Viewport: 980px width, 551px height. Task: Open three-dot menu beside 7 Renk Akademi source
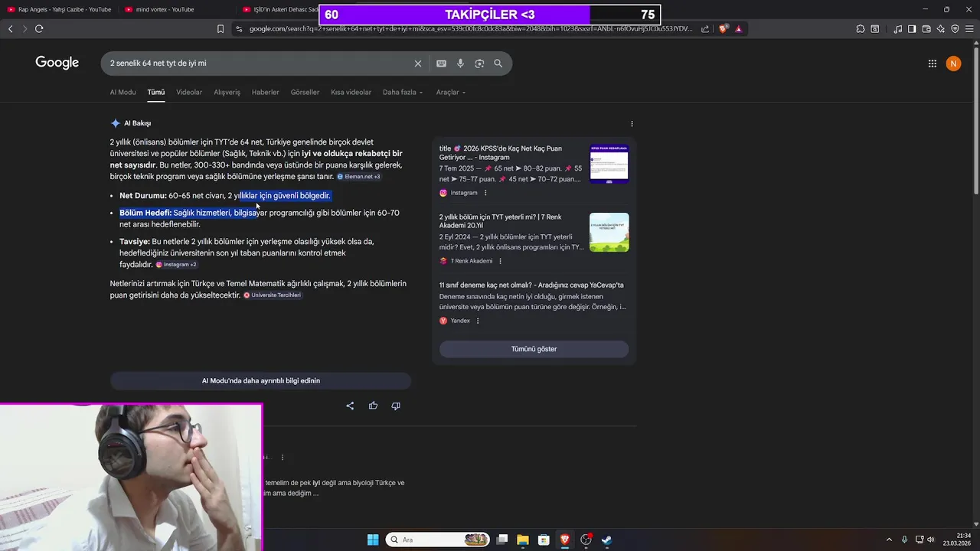pyautogui.click(x=501, y=261)
